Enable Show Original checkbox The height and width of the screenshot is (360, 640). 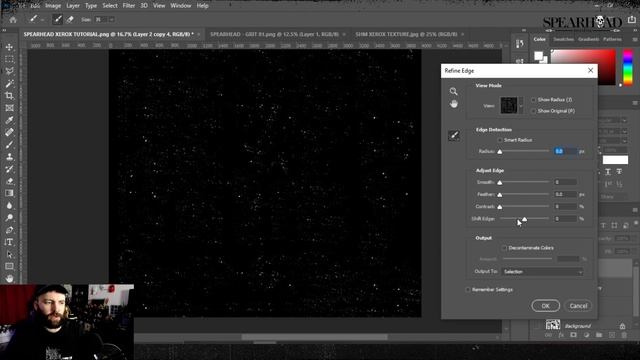click(x=533, y=111)
